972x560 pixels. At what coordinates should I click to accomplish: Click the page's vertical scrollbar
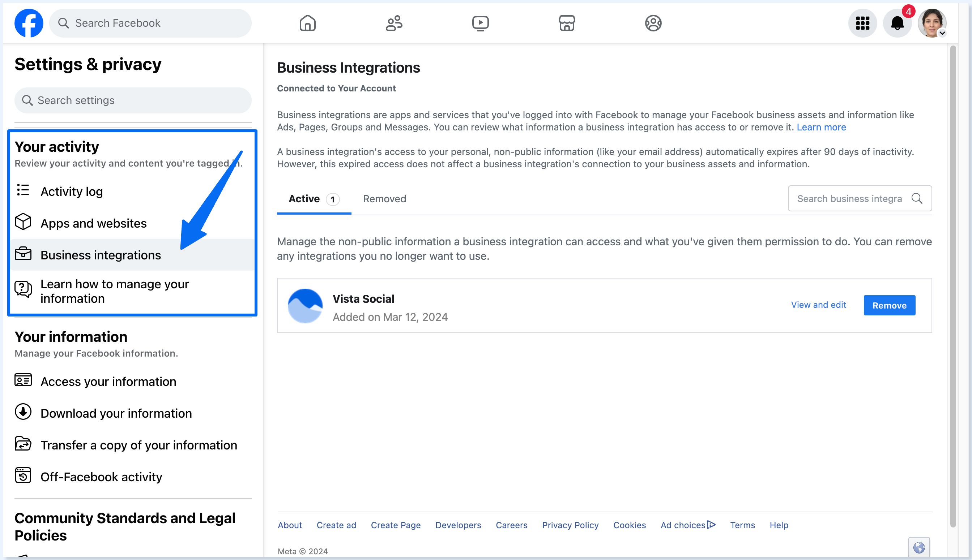coord(953,285)
